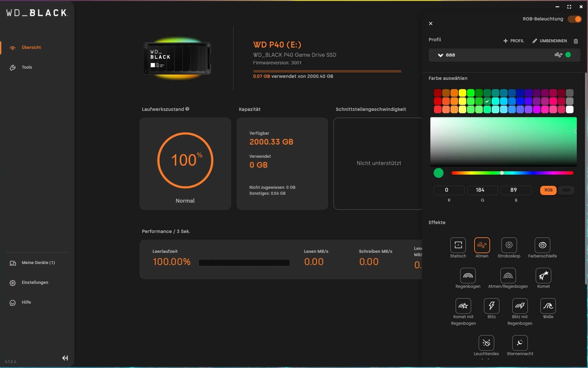Delete profile using trash icon
The width and height of the screenshot is (588, 368).
(576, 41)
